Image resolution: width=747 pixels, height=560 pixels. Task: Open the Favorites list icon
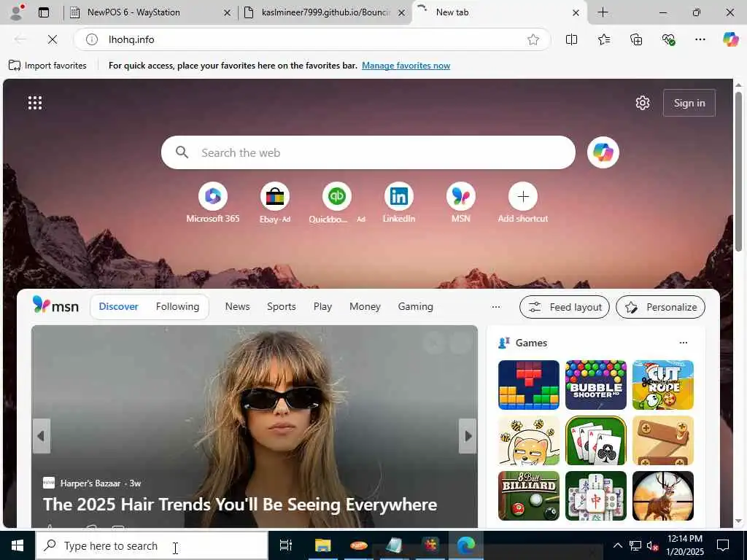[x=603, y=39]
